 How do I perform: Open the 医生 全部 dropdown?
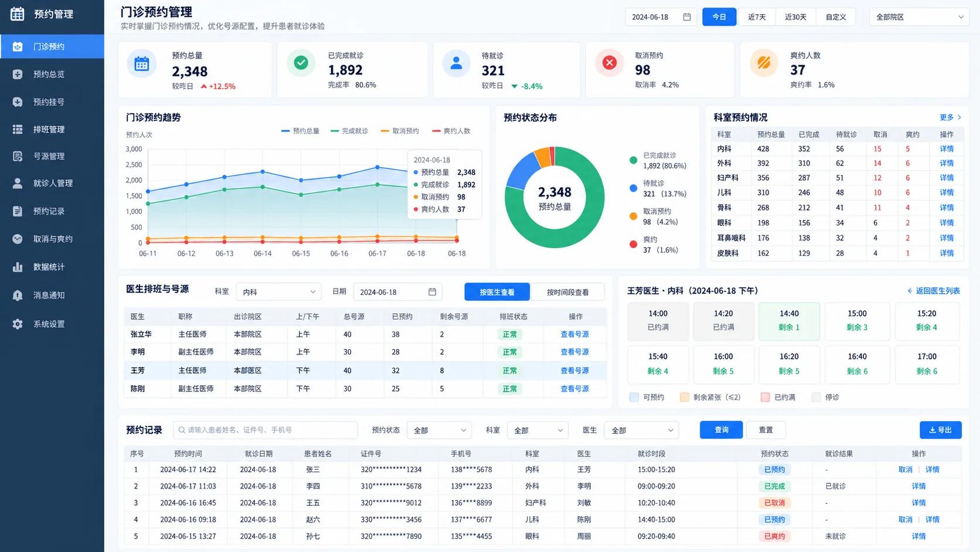coord(641,430)
